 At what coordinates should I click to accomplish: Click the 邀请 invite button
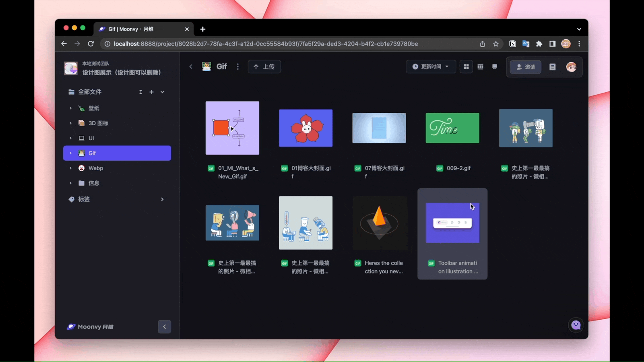(x=525, y=67)
